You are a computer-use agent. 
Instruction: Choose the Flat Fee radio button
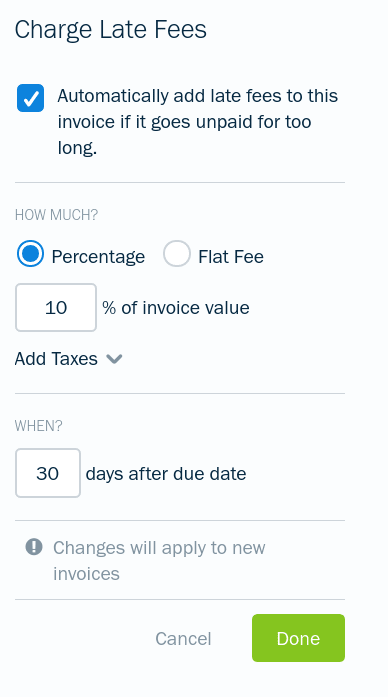coord(176,254)
